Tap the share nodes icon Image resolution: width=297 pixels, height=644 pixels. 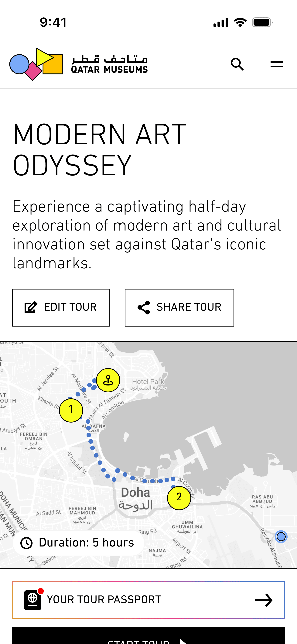144,307
